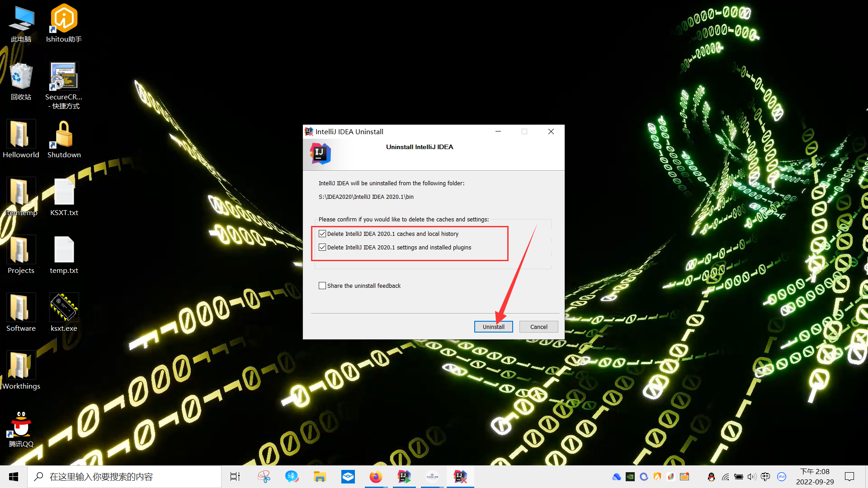Click IntelliJ IDEA logo in dialog header
868x488 pixels.
coord(320,154)
